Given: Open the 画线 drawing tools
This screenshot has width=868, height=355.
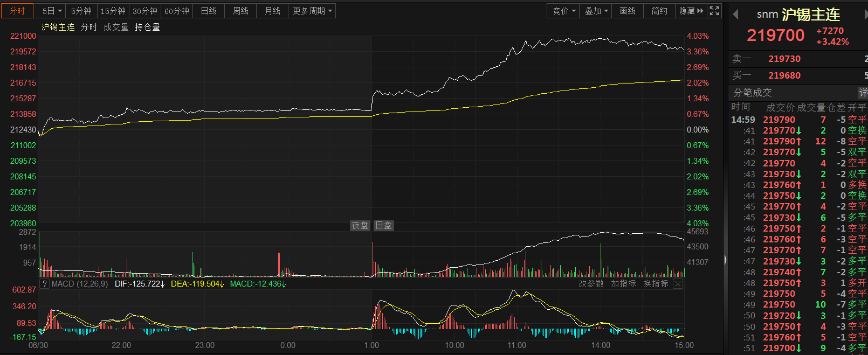Looking at the screenshot, I should coord(628,11).
